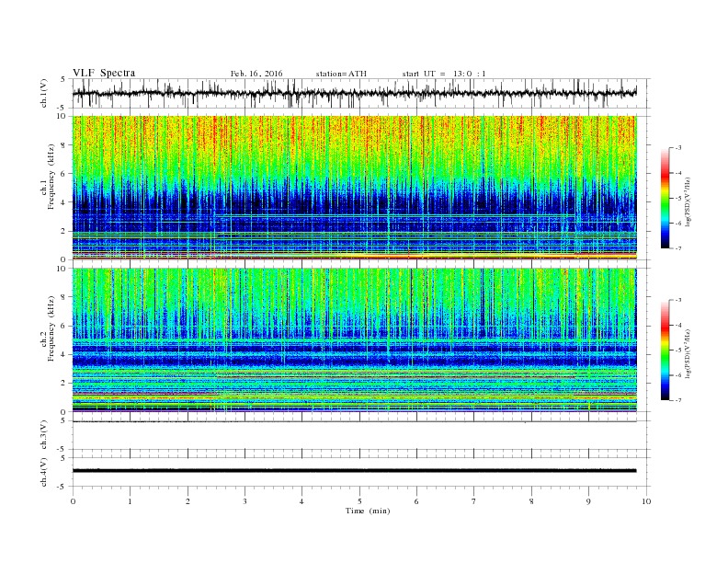This screenshot has width=728, height=563.
Task: Click the ch.1 spectrogram plot area
Action: 354,188
